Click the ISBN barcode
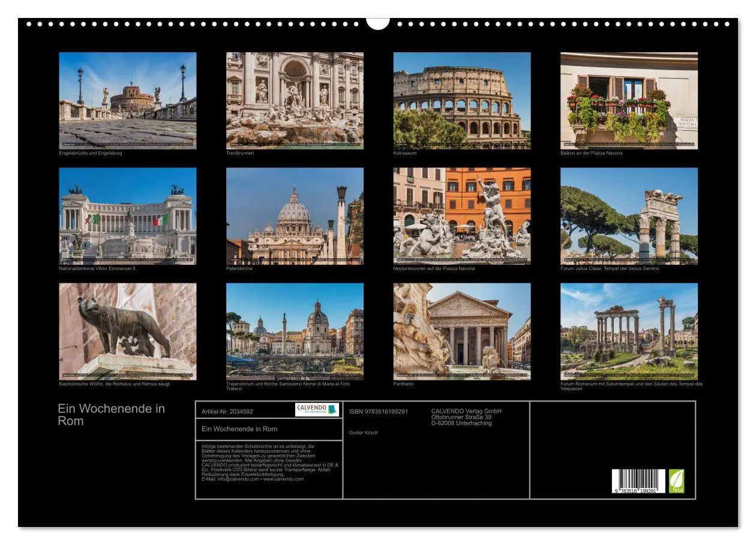The height and width of the screenshot is (545, 756). 638,481
